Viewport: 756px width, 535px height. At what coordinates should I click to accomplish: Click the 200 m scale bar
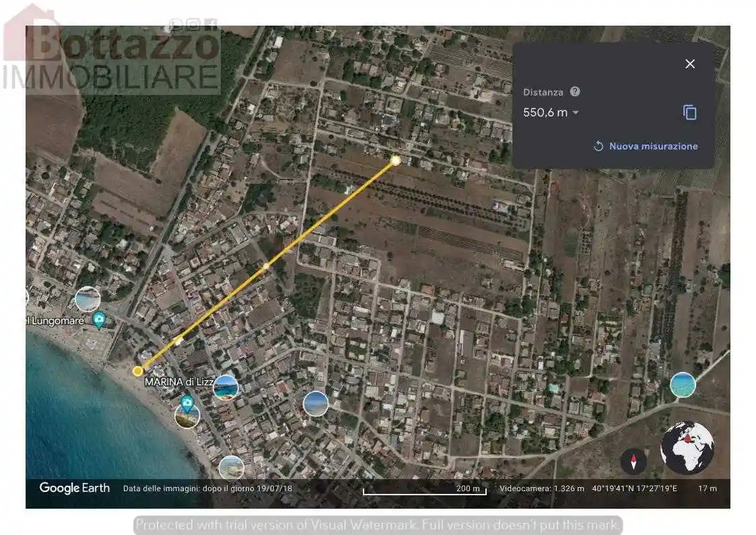click(x=424, y=490)
